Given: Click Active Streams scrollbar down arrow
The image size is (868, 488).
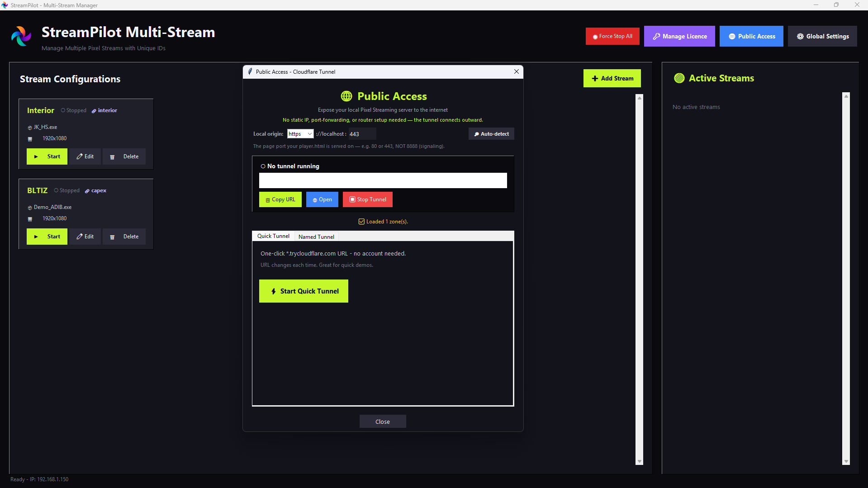Looking at the screenshot, I should click(x=846, y=461).
